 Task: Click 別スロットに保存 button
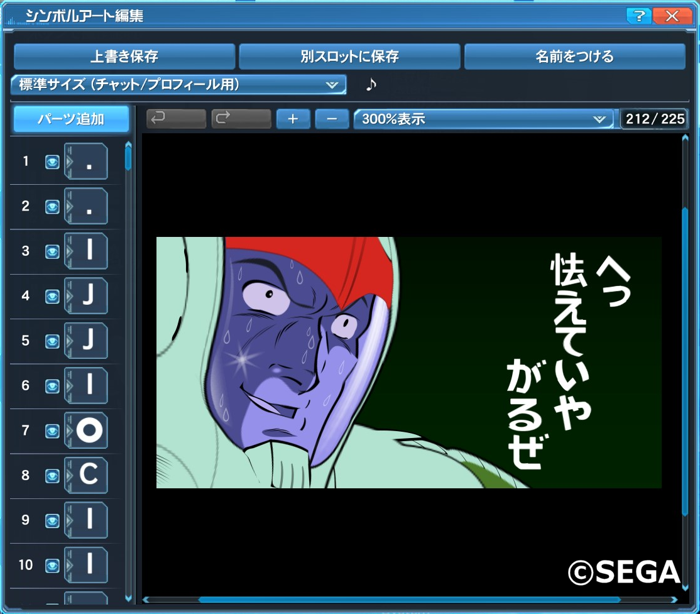click(349, 57)
